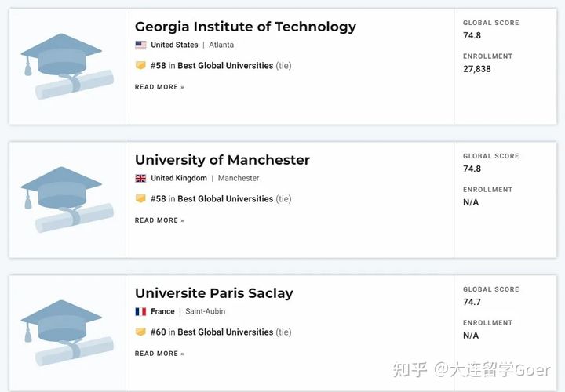Click READ MORE under Universite Paris Saclay
The image size is (565, 392).
pos(159,354)
